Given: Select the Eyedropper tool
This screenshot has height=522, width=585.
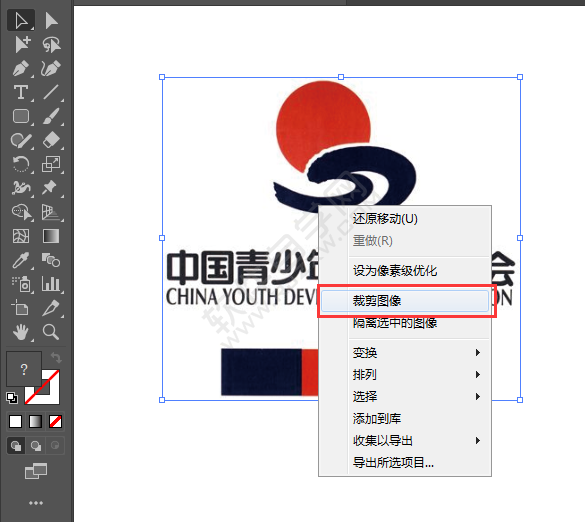Looking at the screenshot, I should (21, 260).
